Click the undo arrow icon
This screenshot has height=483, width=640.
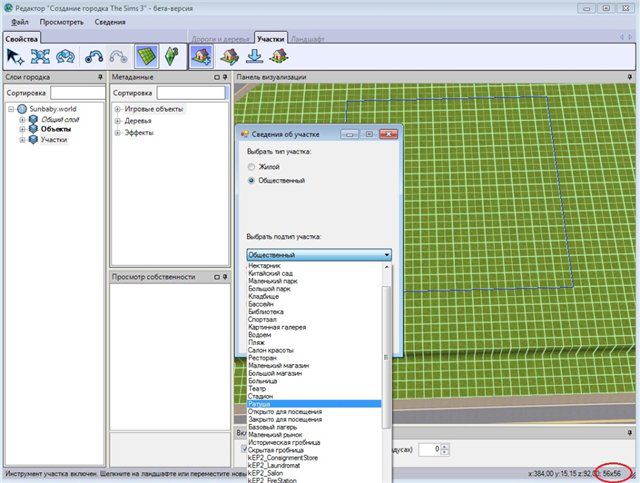[96, 57]
